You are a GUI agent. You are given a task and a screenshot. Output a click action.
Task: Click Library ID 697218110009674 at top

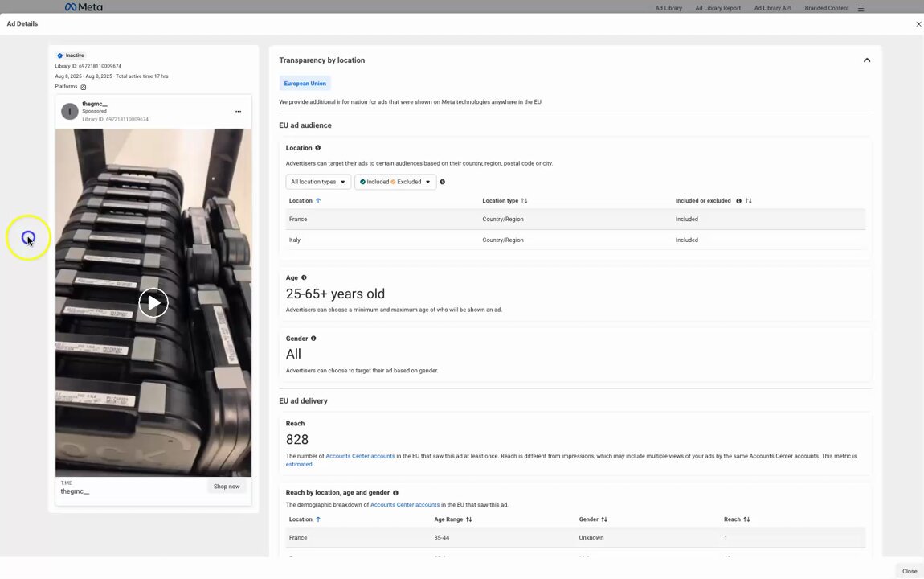(x=88, y=66)
